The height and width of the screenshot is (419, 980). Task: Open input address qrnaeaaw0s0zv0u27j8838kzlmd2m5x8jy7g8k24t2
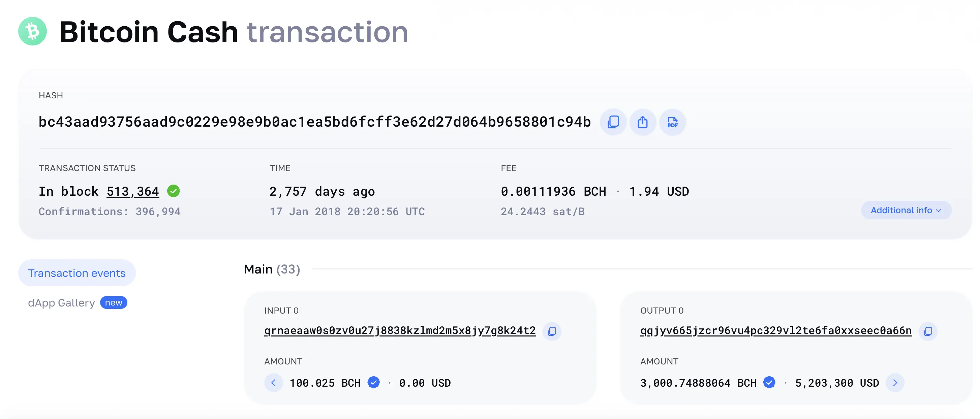[x=400, y=331]
